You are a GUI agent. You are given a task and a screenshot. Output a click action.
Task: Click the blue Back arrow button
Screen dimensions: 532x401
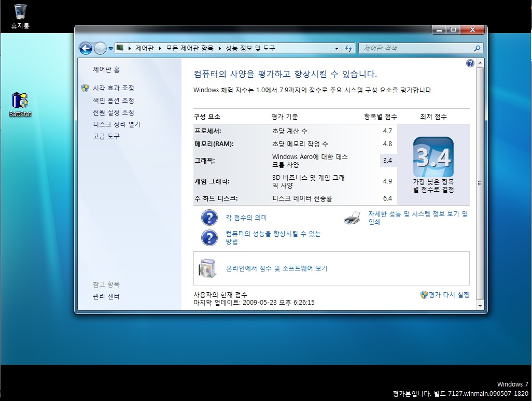point(86,48)
